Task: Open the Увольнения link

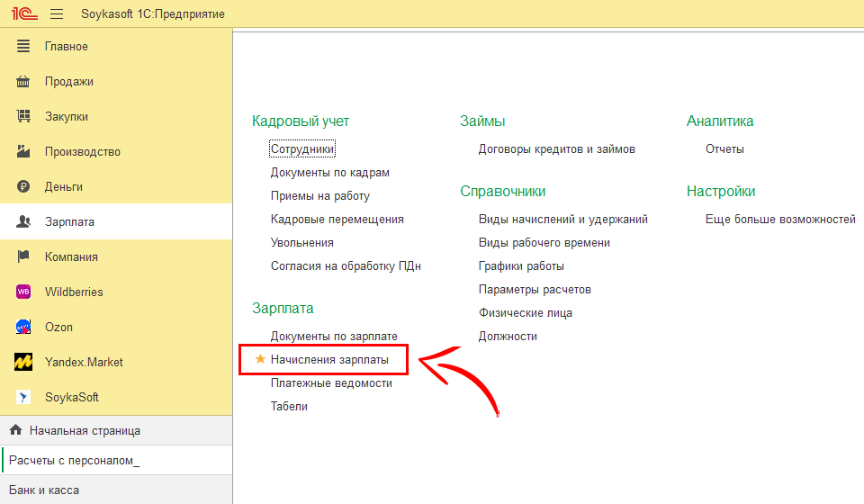Action: [302, 242]
